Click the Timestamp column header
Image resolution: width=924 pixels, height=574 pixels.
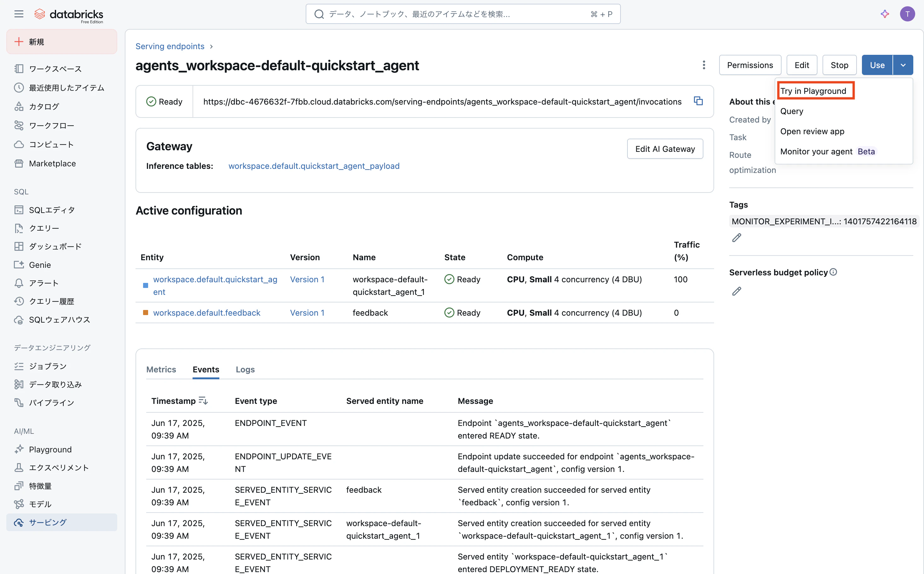click(174, 401)
